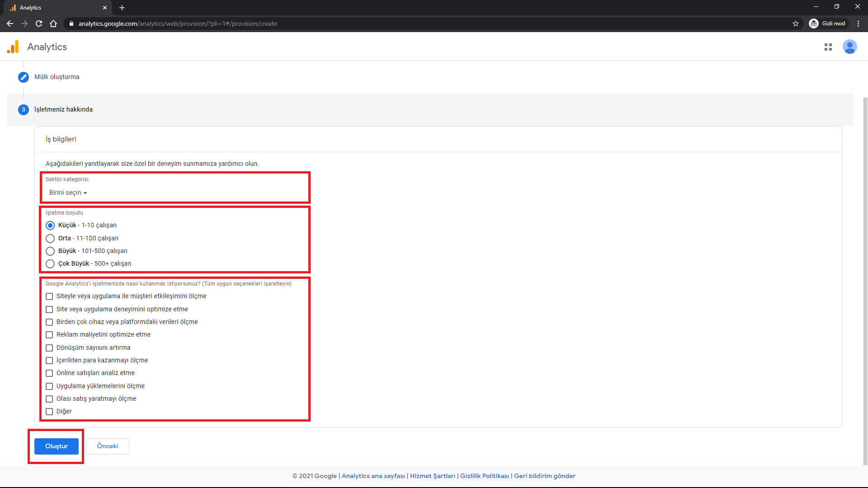
Task: Check Site veya uygulama deneyimini optimize etme
Action: (x=49, y=310)
